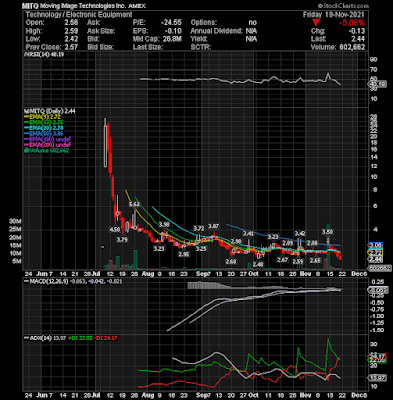Click the 2.89 price label
This screenshot has width=393, height=400.
(288, 243)
